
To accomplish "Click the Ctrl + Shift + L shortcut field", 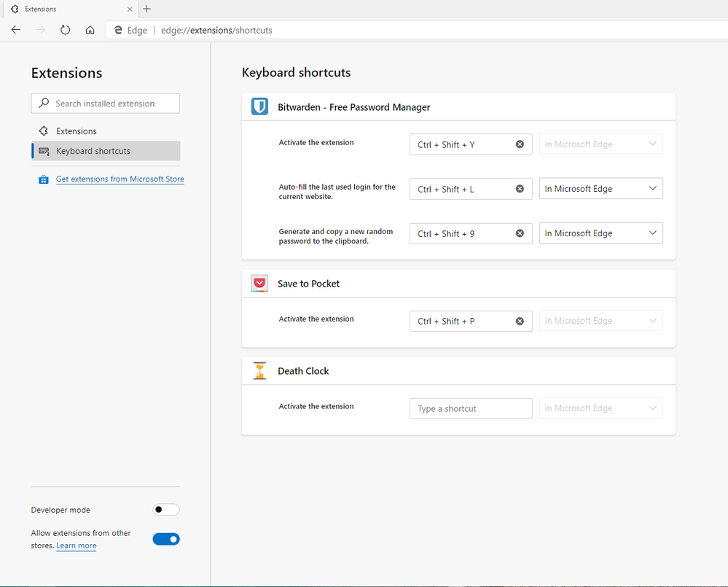I will click(x=471, y=189).
